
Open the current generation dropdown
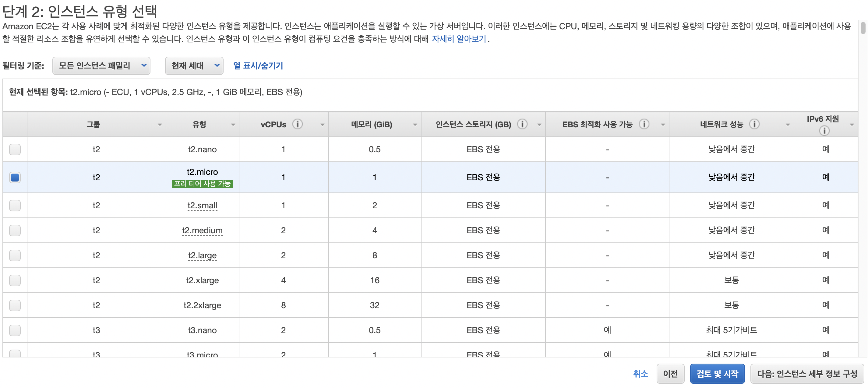(x=194, y=66)
